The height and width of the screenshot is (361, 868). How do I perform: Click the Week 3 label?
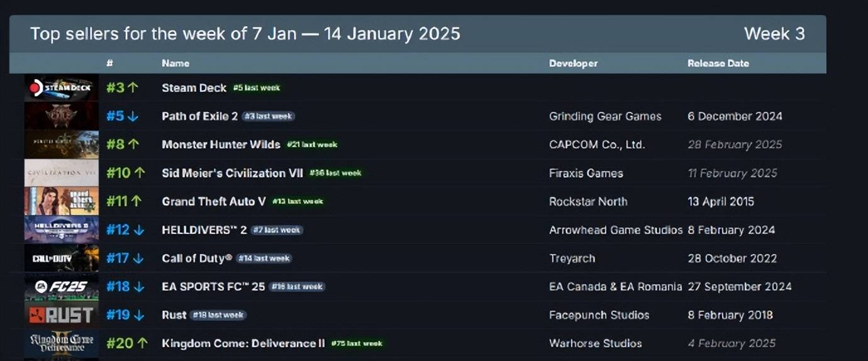point(774,34)
